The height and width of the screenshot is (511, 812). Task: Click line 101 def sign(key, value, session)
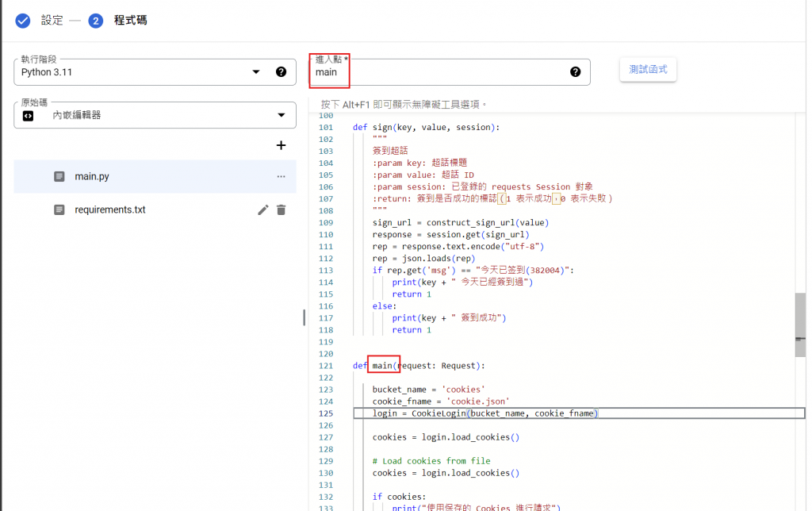click(x=426, y=128)
